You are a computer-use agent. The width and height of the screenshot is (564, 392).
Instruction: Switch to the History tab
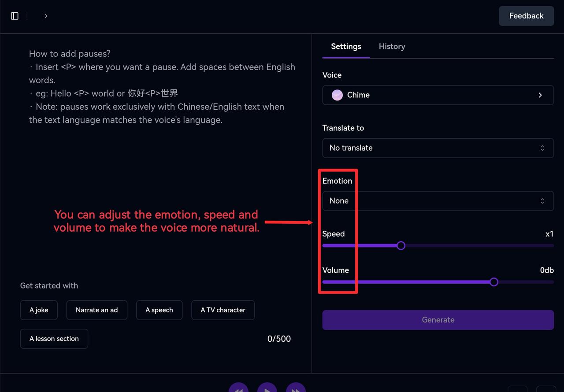point(392,47)
